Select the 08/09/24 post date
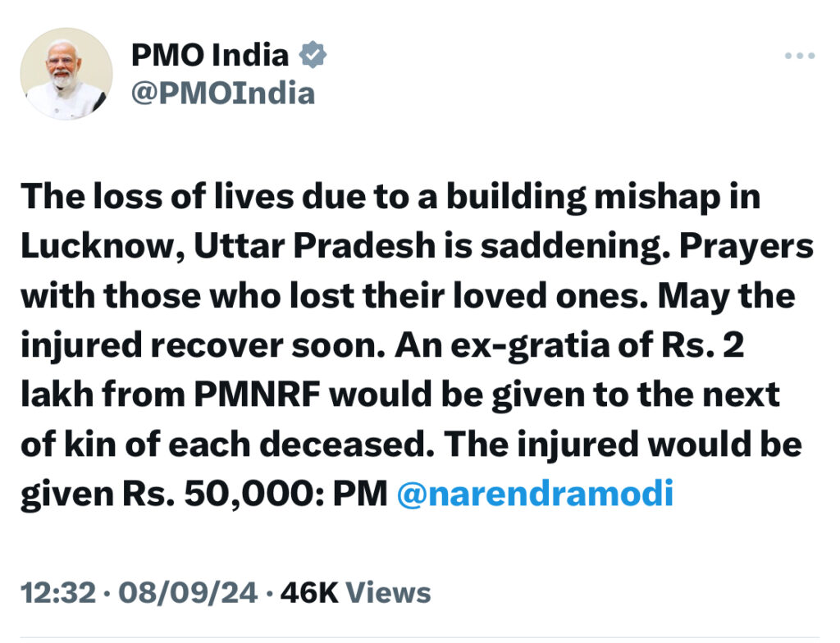Screen dimensions: 840x643 (188, 593)
